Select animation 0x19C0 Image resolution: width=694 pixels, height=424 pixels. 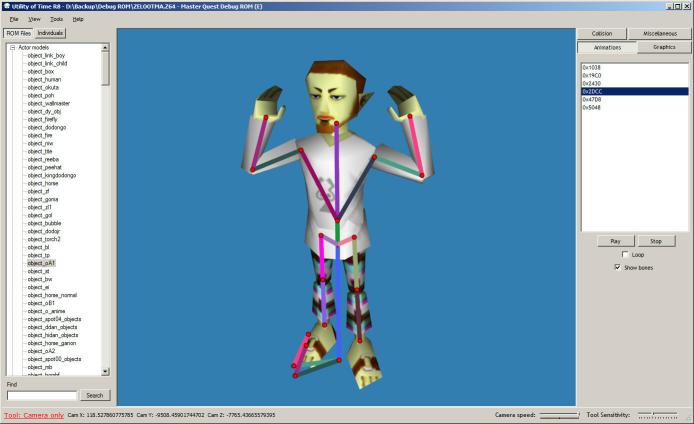click(x=635, y=76)
